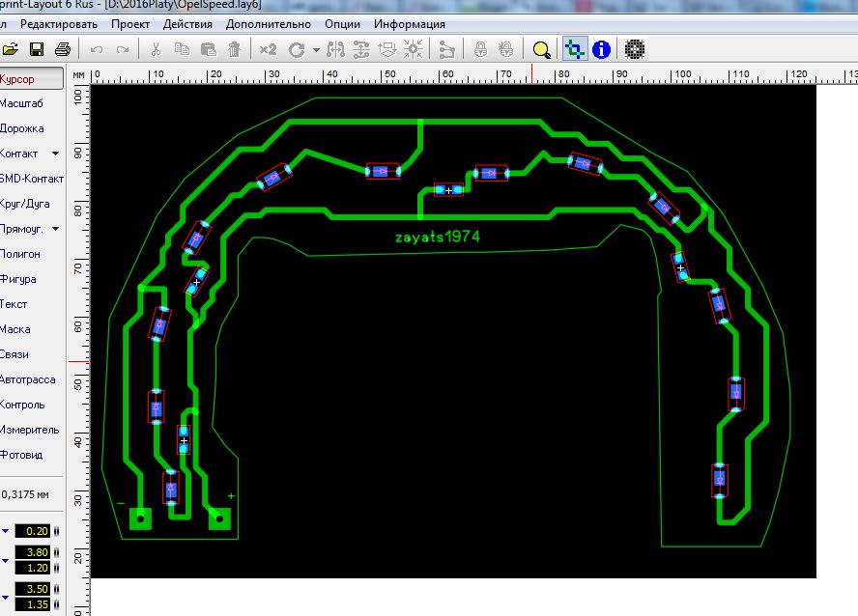The width and height of the screenshot is (858, 616).
Task: Select the Измеритель measure tool
Action: coord(30,431)
